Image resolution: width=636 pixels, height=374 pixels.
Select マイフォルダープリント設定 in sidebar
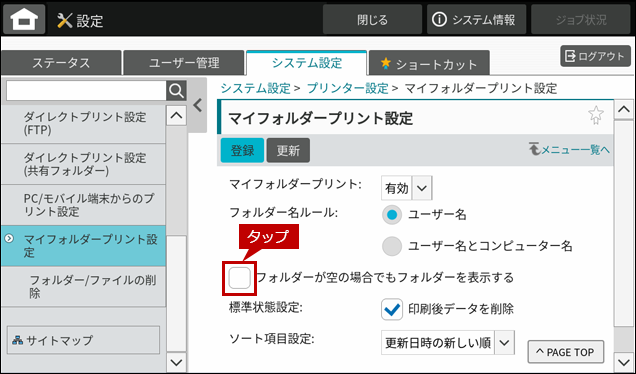[x=83, y=246]
